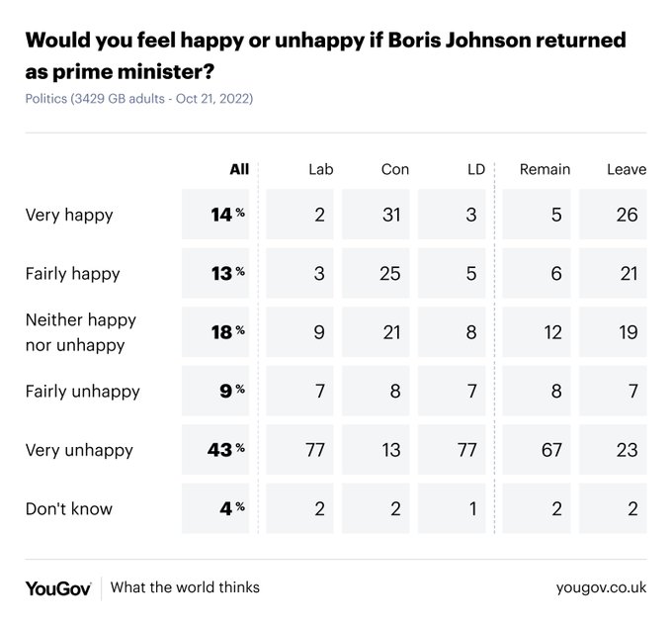Click the Fairly unhappy row label
This screenshot has width=672, height=626.
(x=82, y=391)
